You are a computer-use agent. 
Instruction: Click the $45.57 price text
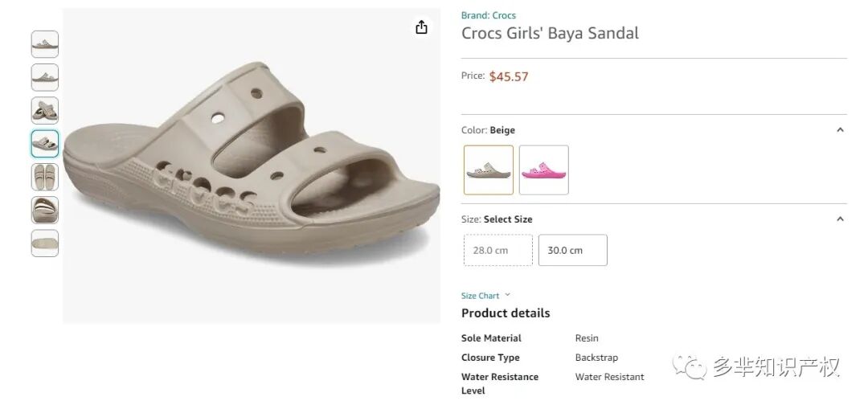tap(509, 76)
